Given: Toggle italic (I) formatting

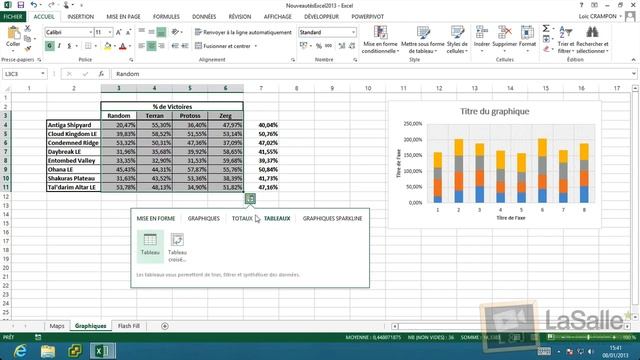Looking at the screenshot, I should point(59,46).
